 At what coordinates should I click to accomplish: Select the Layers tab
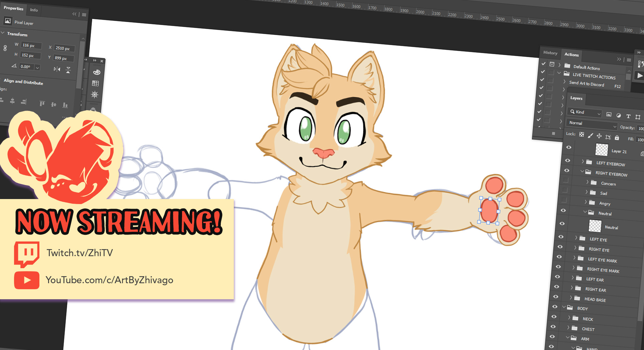(576, 98)
